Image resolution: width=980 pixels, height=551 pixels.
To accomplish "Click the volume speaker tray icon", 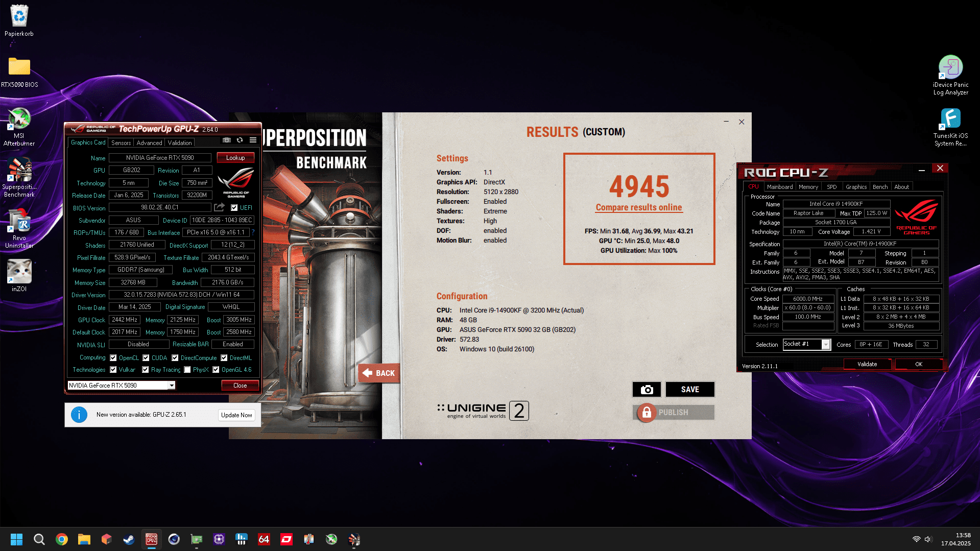I will [x=928, y=539].
